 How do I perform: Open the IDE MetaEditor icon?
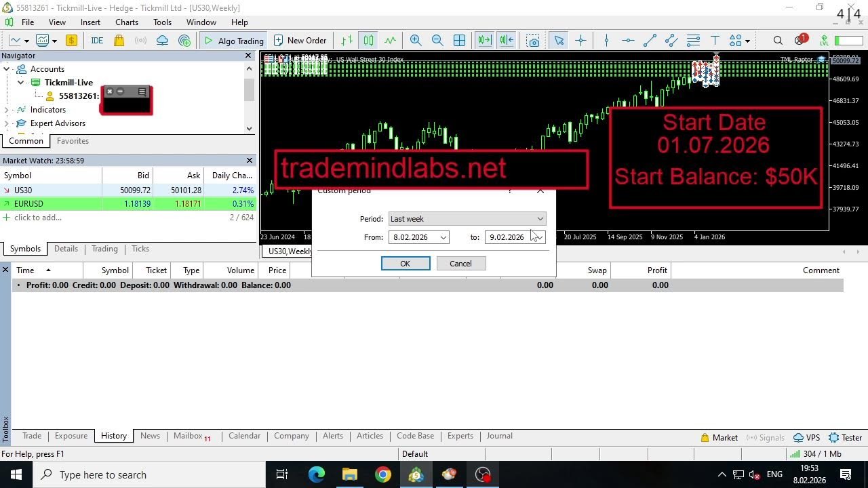[x=97, y=41]
